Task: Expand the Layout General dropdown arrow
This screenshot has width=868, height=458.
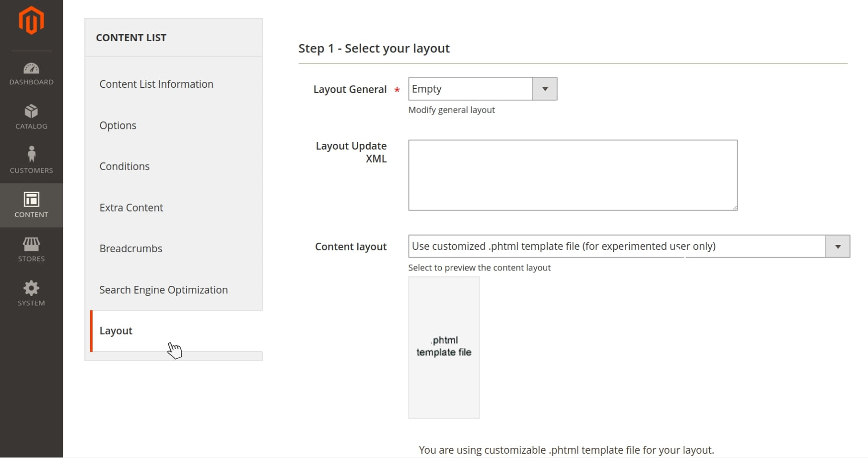Action: (x=545, y=89)
